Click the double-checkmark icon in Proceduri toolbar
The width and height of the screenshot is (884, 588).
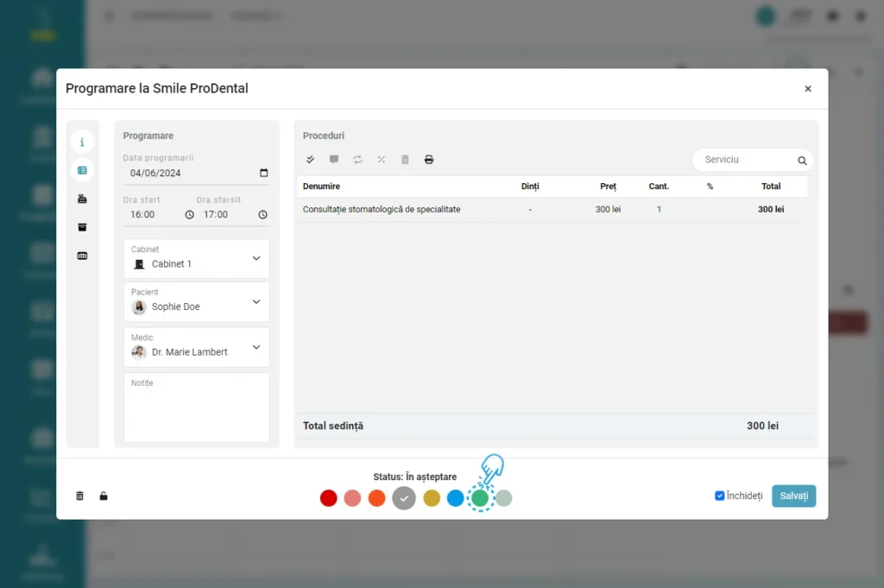tap(311, 160)
